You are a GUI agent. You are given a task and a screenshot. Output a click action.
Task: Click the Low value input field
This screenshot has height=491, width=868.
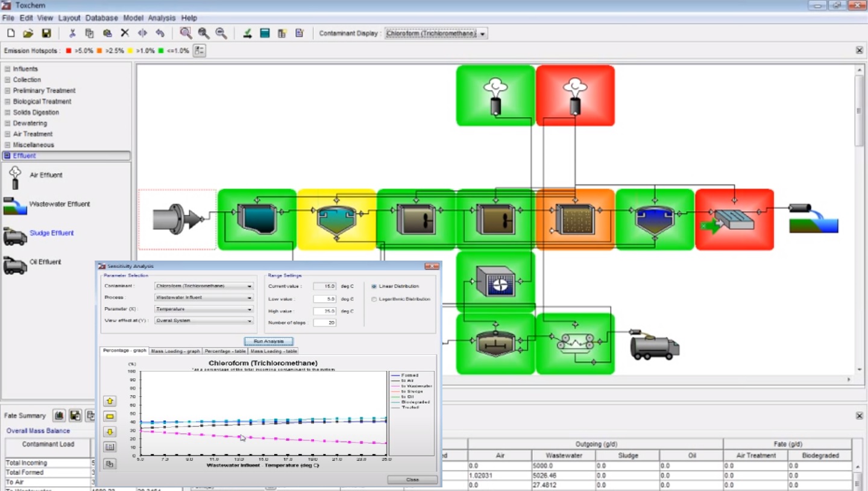[325, 299]
